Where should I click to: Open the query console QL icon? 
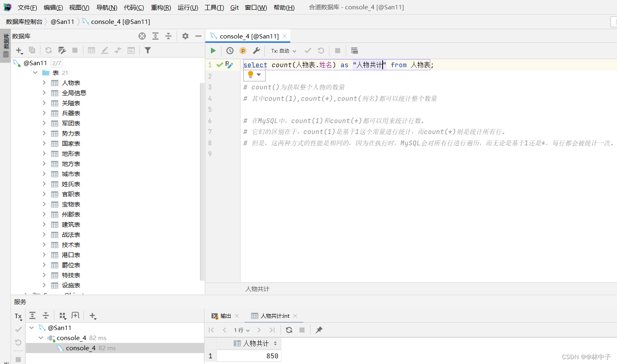pyautogui.click(x=131, y=50)
